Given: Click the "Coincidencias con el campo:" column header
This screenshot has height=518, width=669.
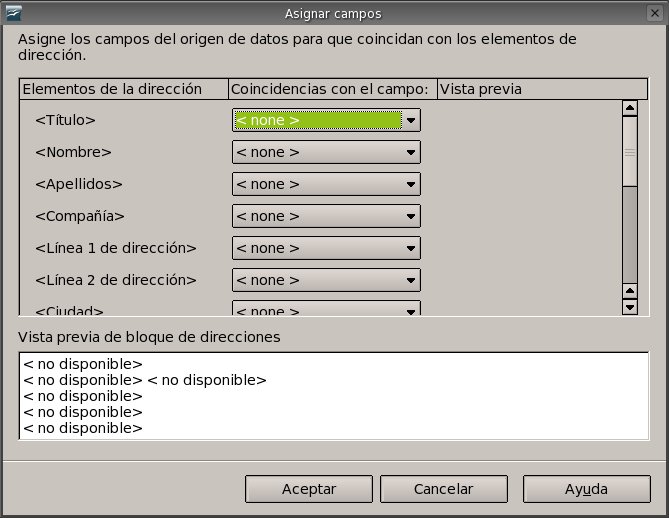Looking at the screenshot, I should click(x=331, y=89).
